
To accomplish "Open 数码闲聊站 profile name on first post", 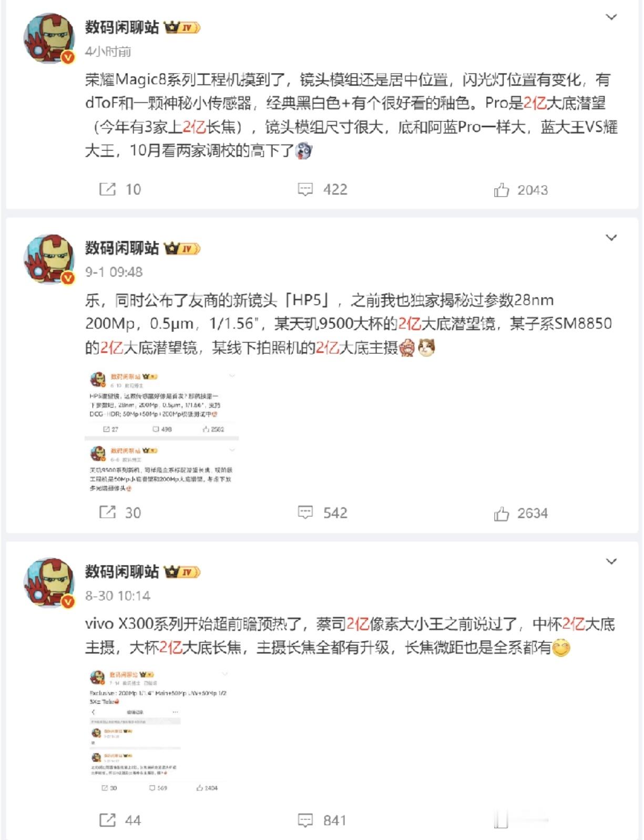I will coord(122,27).
